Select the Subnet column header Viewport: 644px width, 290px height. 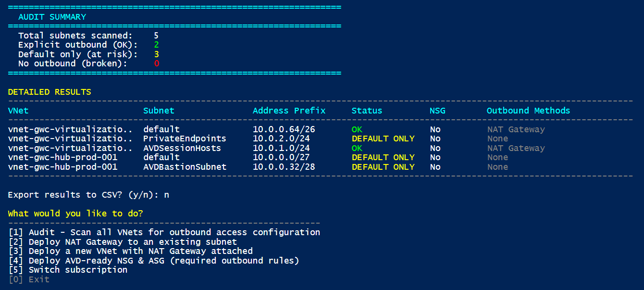159,111
